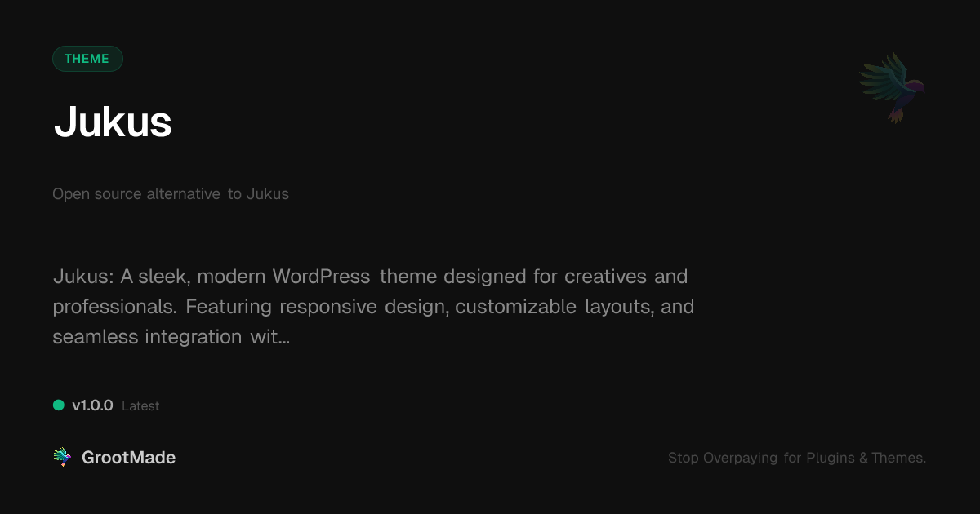Click 'to Jukus' in the subtitle line
Image resolution: width=980 pixels, height=514 pixels.
[258, 194]
